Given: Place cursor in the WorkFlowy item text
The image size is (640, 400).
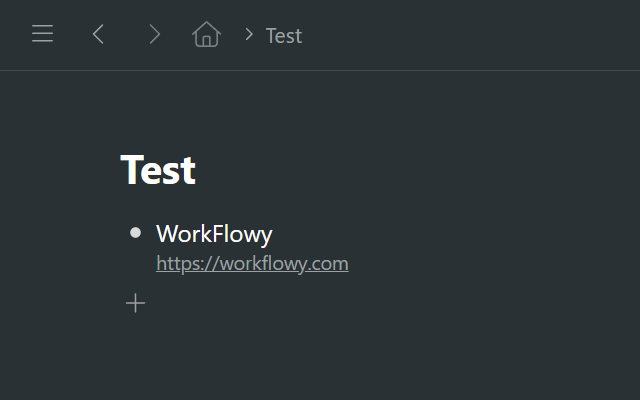Looking at the screenshot, I should tap(214, 234).
